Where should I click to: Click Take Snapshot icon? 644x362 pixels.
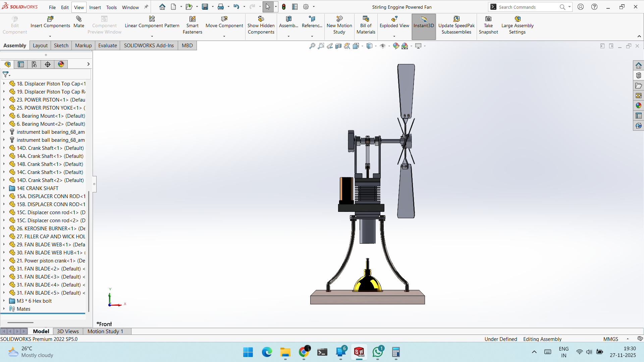pyautogui.click(x=488, y=25)
